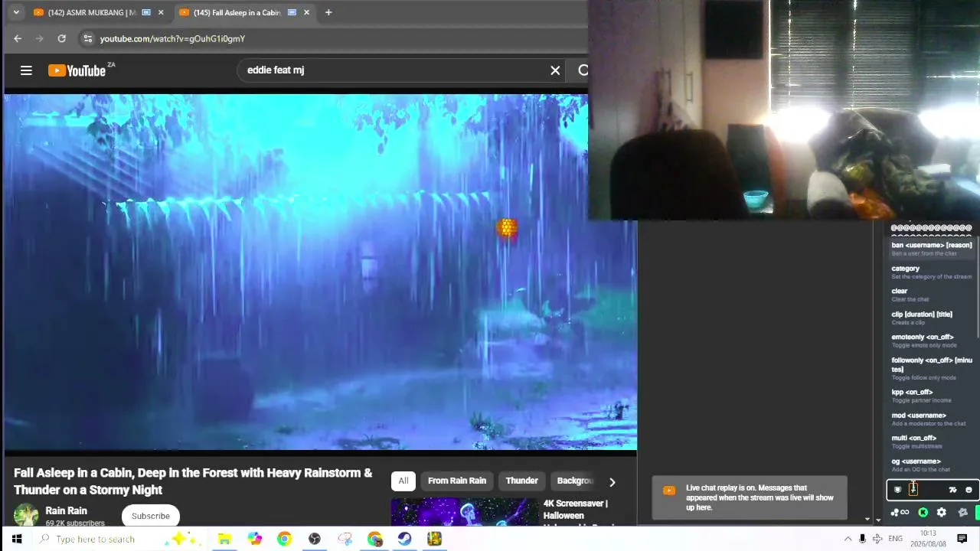Open the Snipping Tool taskbar icon
This screenshot has width=980, height=551.
345,539
